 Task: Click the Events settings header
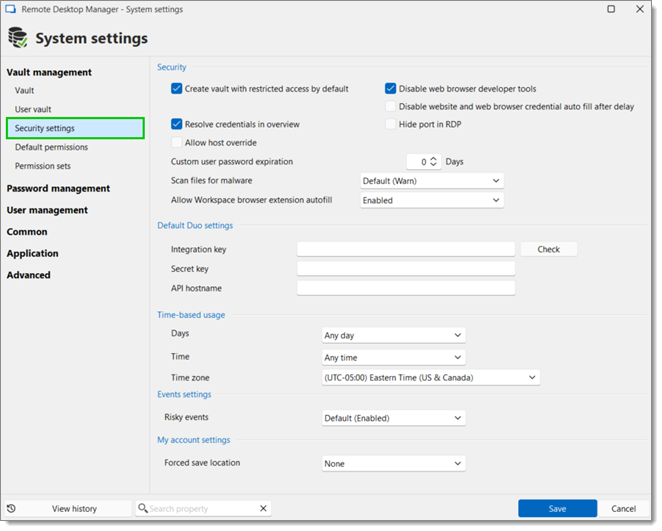click(184, 394)
